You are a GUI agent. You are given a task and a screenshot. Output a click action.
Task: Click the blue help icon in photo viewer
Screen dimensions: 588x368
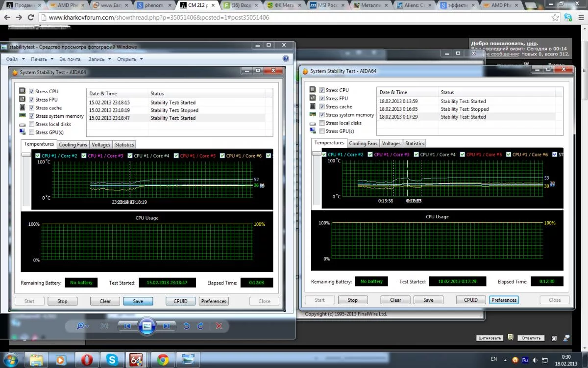tap(286, 59)
